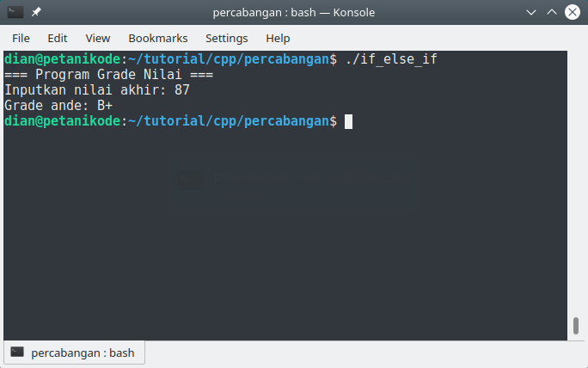Click the terminal icon on the bash tab

click(x=17, y=352)
